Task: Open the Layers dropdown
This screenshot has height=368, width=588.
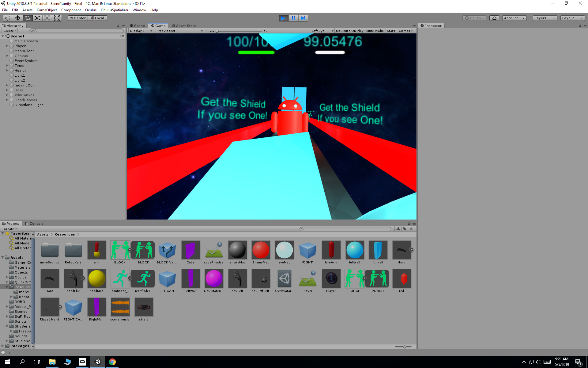Action: pos(545,18)
